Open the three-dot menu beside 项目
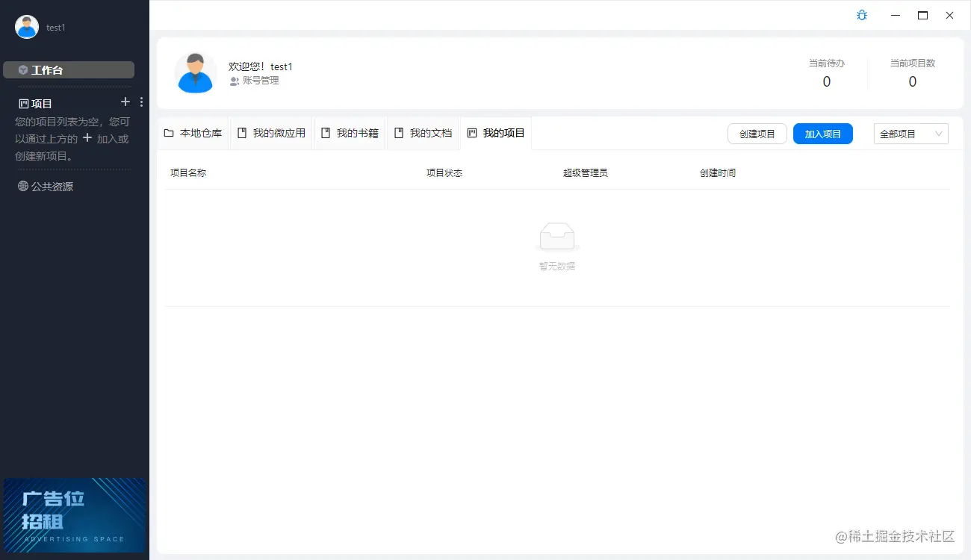971x560 pixels. click(142, 102)
